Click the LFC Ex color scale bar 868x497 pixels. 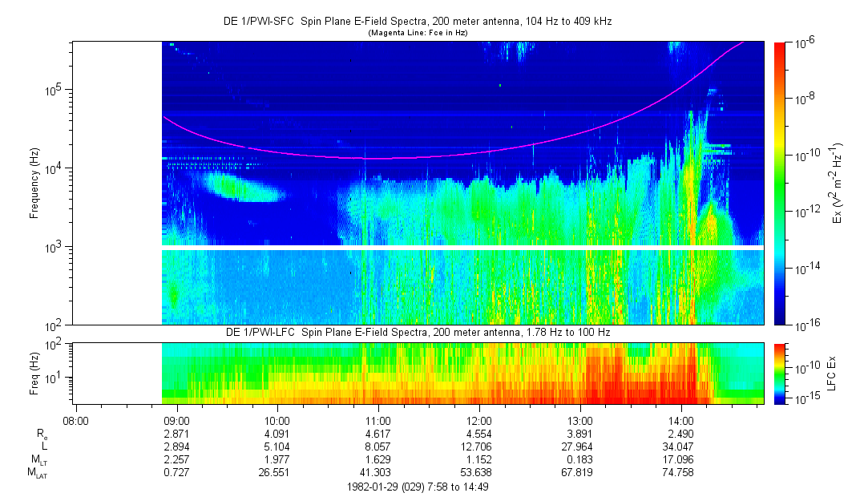(779, 374)
